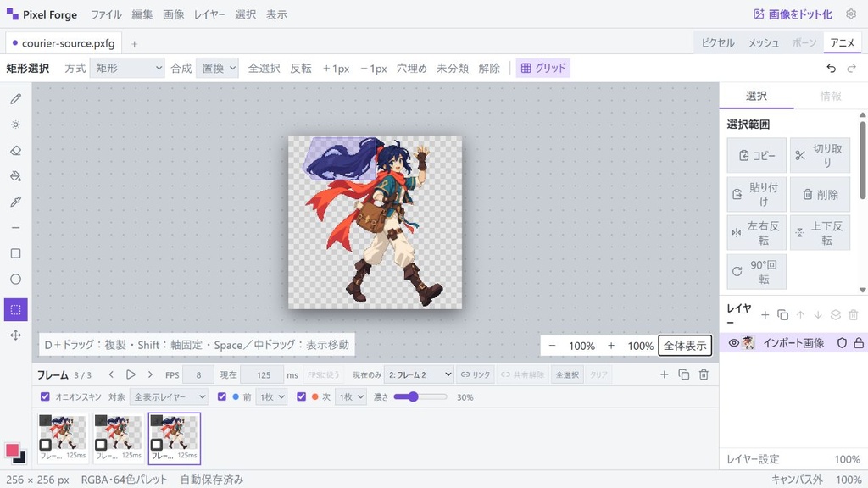Image resolution: width=868 pixels, height=488 pixels.
Task: Select the brightness tool below the pencil
Action: (x=15, y=125)
